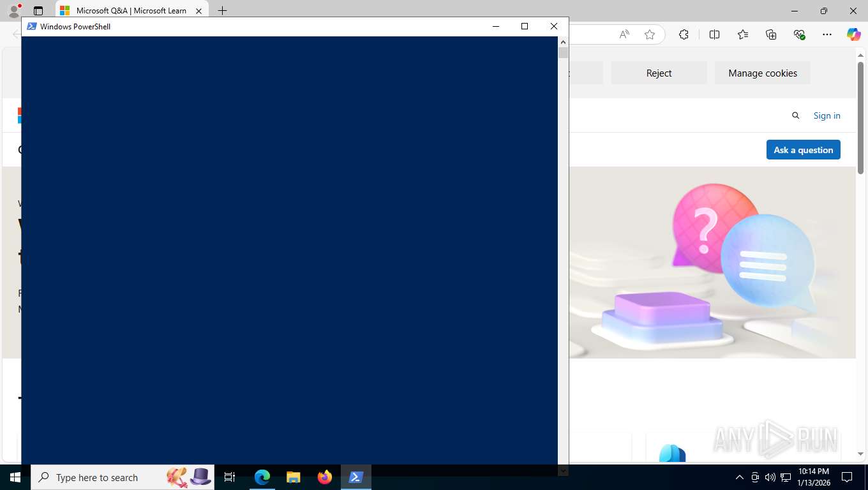This screenshot has width=868, height=490.
Task: Open the Windows Start menu
Action: 15,477
